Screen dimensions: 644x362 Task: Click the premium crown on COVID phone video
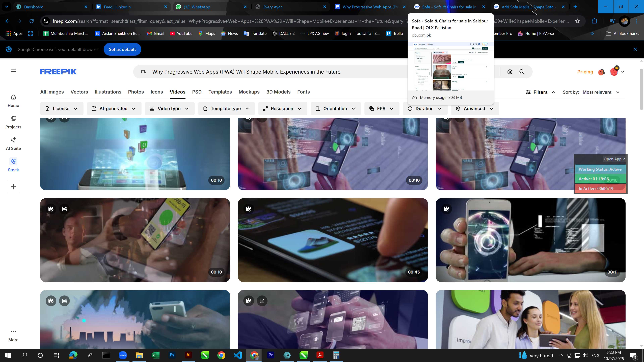pyautogui.click(x=51, y=209)
